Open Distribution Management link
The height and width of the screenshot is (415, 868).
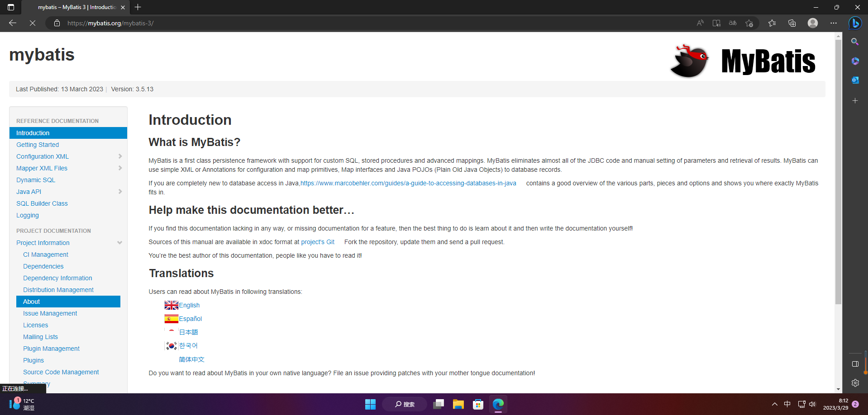[58, 290]
